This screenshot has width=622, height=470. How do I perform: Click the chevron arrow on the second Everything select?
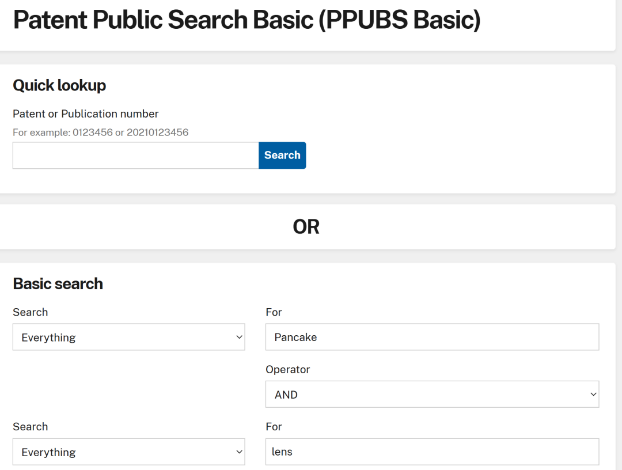point(238,452)
